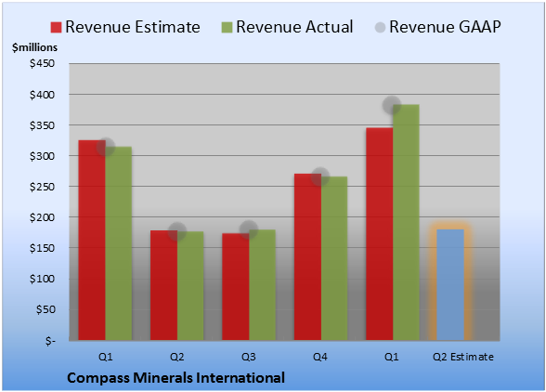
Task: Click the green Revenue Actual legend swatch
Action: (x=227, y=27)
